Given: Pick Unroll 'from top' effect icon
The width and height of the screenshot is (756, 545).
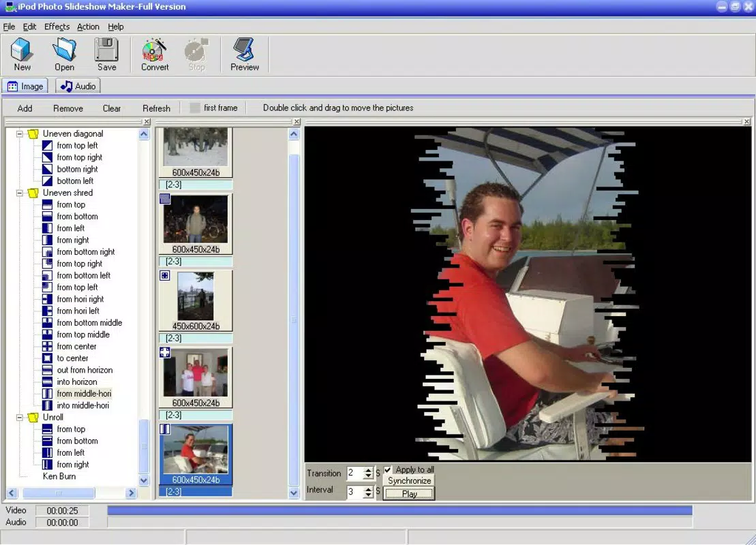Looking at the screenshot, I should coord(47,429).
